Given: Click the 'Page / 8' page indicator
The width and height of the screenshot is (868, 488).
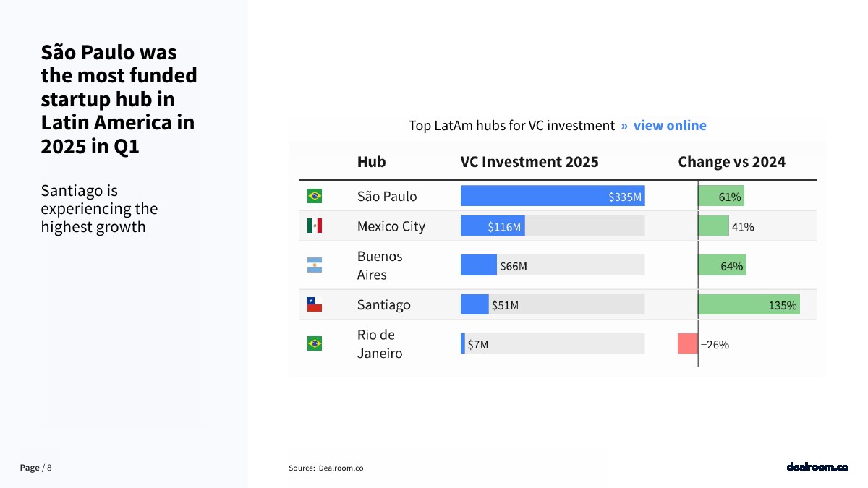Looking at the screenshot, I should tap(35, 468).
